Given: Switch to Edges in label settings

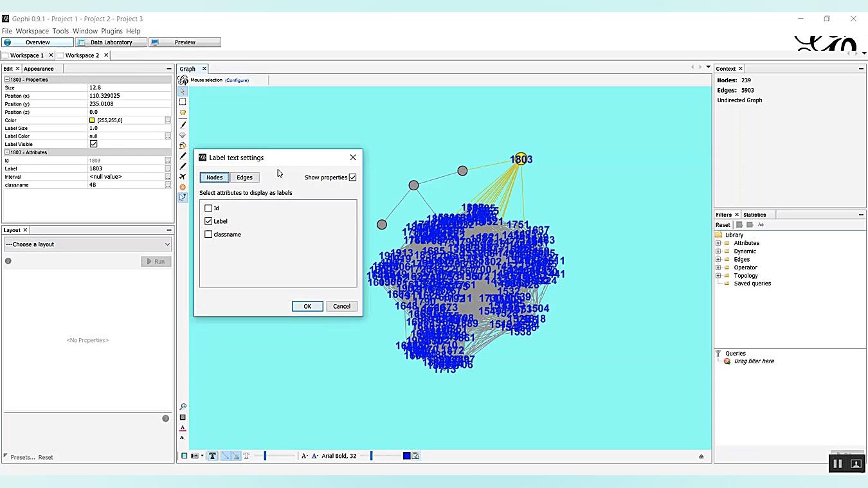Looking at the screenshot, I should point(244,177).
